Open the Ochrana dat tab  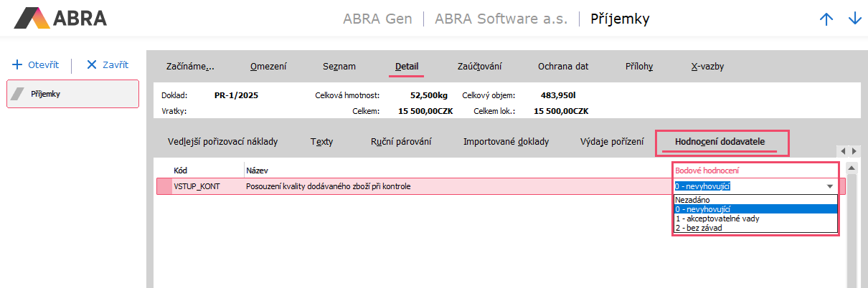[563, 67]
